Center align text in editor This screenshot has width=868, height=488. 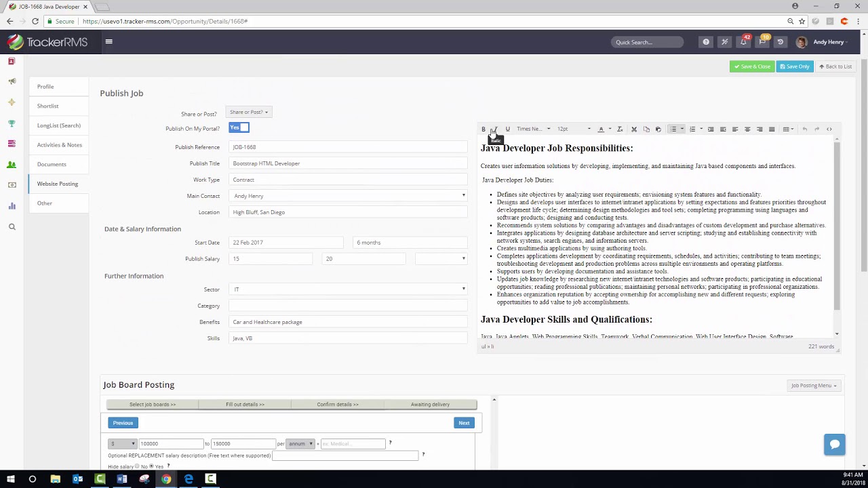click(x=747, y=129)
